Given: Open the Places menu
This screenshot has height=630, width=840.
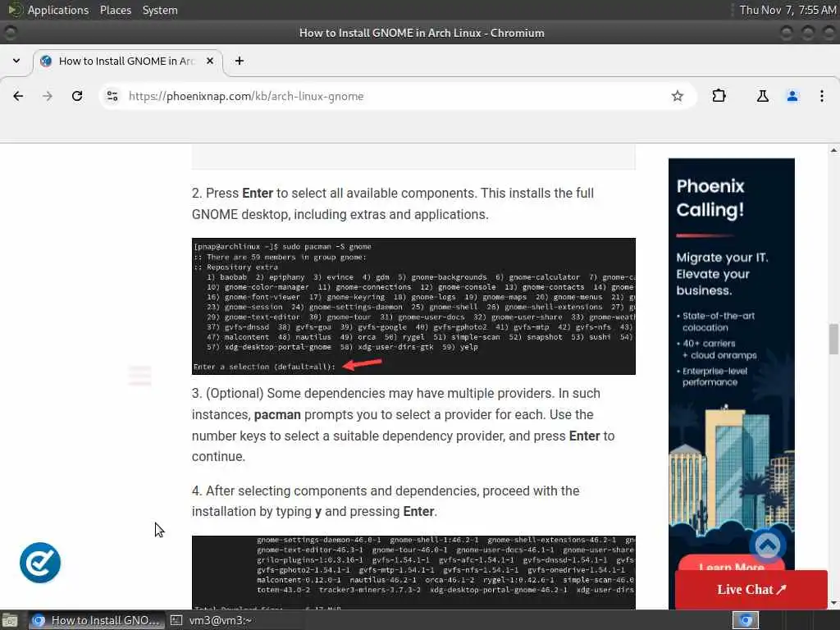Looking at the screenshot, I should [x=116, y=10].
